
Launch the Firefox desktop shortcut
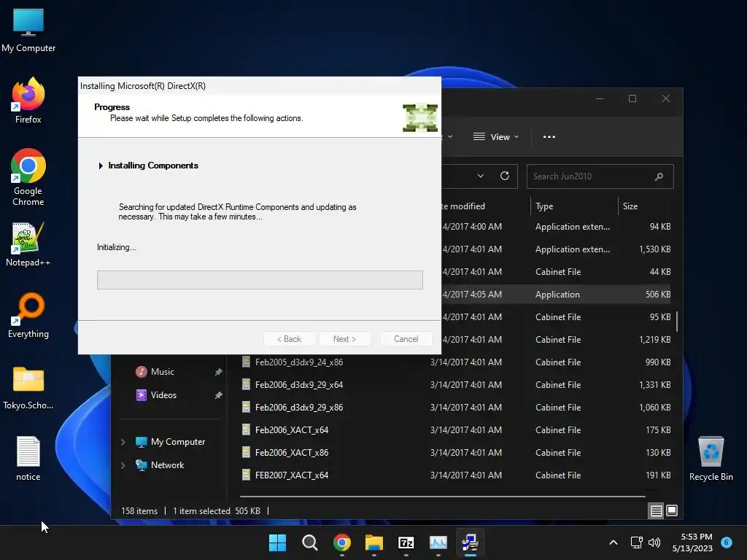28,101
